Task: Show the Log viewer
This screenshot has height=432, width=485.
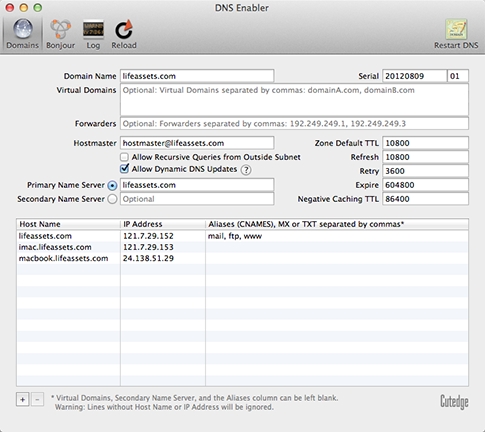Action: click(93, 34)
